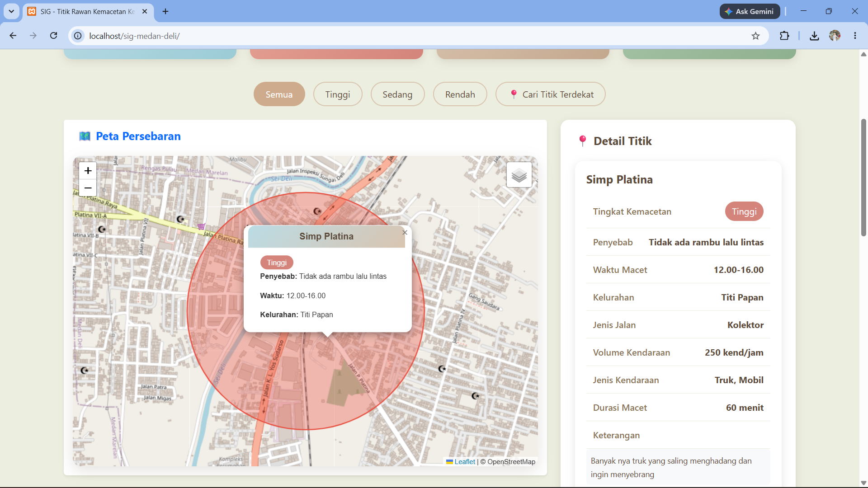Viewport: 868px width, 488px height.
Task: Go forward in browser history
Action: 33,36
